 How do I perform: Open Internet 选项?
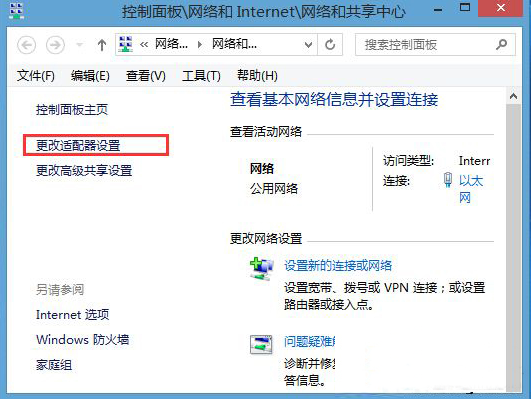point(72,315)
